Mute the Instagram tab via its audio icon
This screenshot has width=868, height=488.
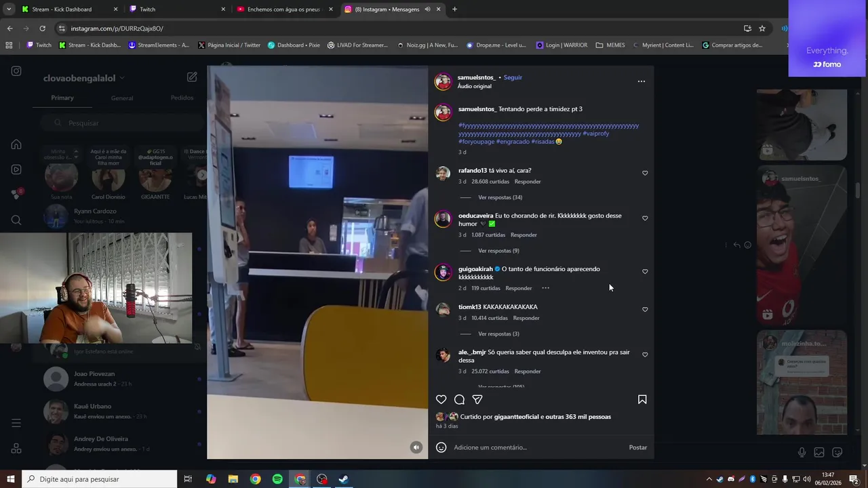pyautogui.click(x=428, y=9)
